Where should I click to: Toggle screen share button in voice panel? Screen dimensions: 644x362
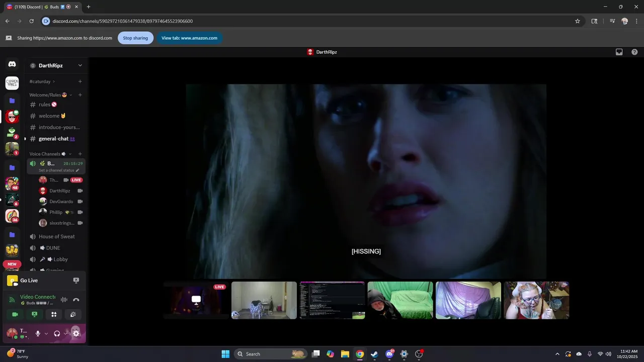pos(34,314)
